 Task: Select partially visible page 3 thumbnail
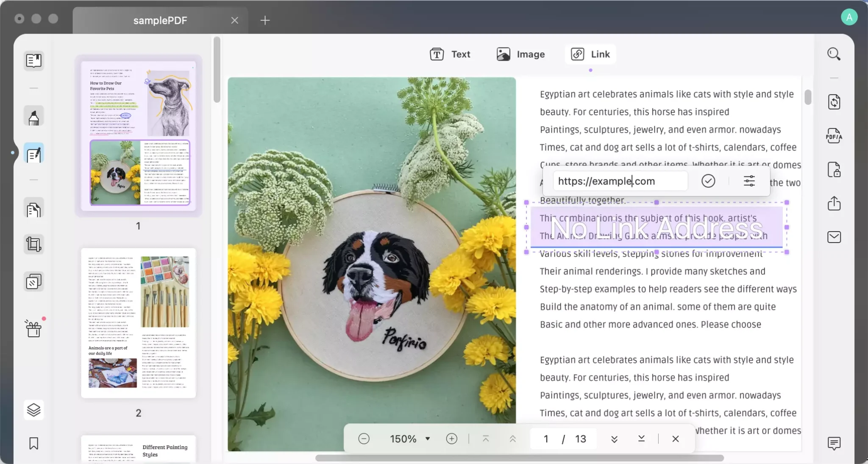tap(139, 449)
